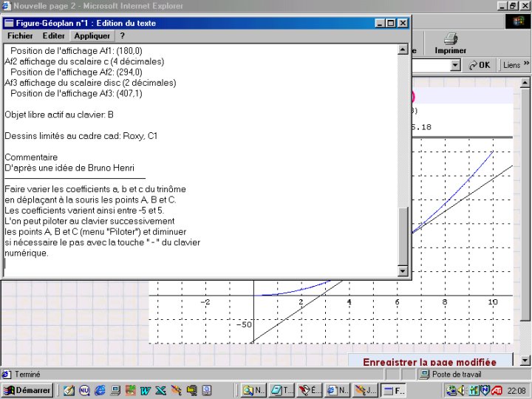Switch to the 'T..' taskbar button
The height and width of the screenshot is (399, 532).
pos(282,390)
